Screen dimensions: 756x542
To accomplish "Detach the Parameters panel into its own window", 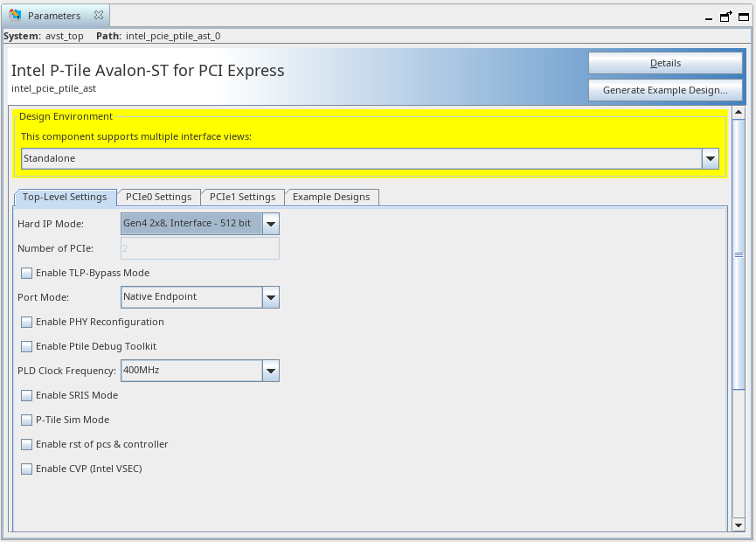I will [x=725, y=17].
